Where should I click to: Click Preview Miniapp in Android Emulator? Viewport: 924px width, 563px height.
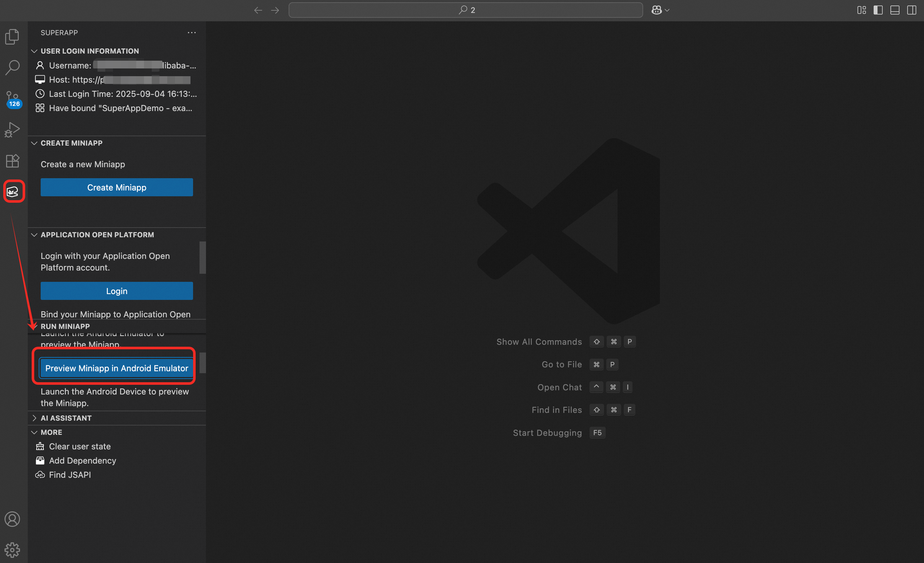click(117, 368)
